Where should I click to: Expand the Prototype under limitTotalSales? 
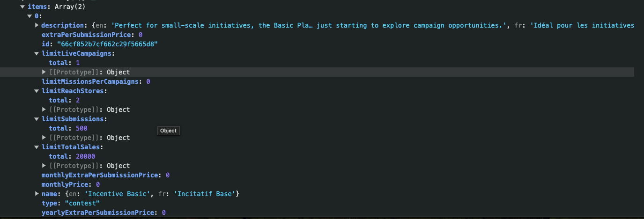coord(44,166)
